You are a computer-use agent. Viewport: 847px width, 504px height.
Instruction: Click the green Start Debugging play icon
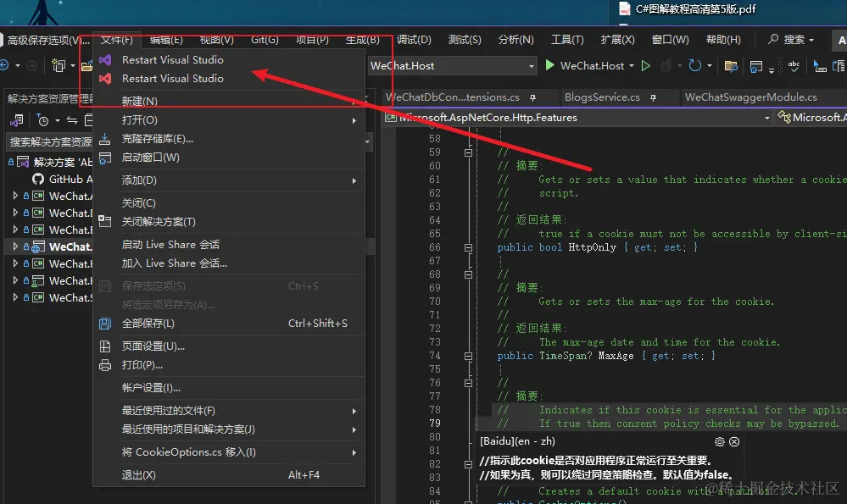(550, 65)
